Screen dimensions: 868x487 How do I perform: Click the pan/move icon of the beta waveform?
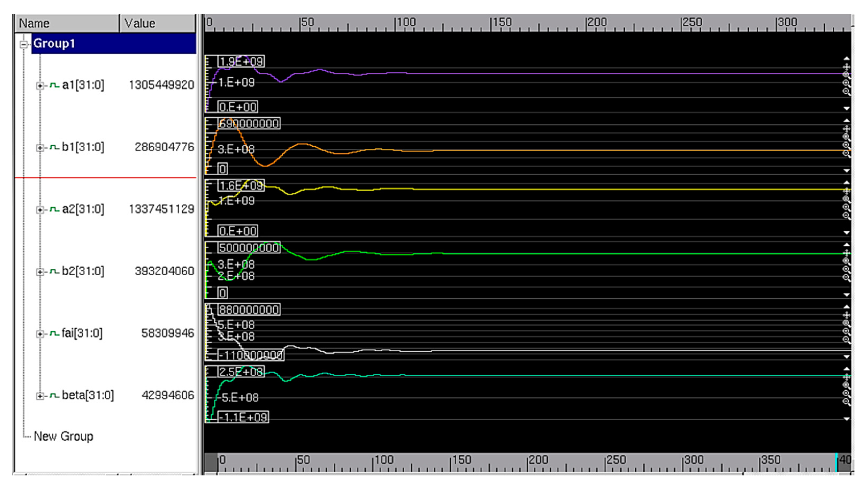[x=846, y=377]
